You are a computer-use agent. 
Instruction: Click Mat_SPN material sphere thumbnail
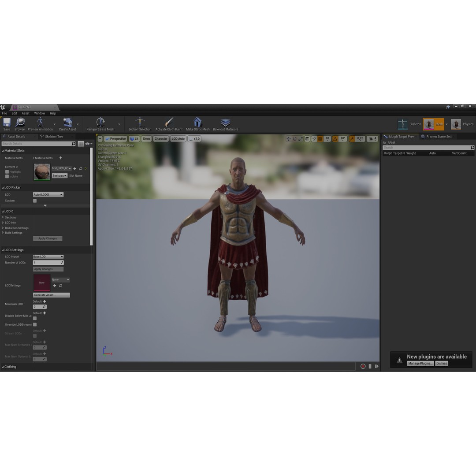point(42,172)
